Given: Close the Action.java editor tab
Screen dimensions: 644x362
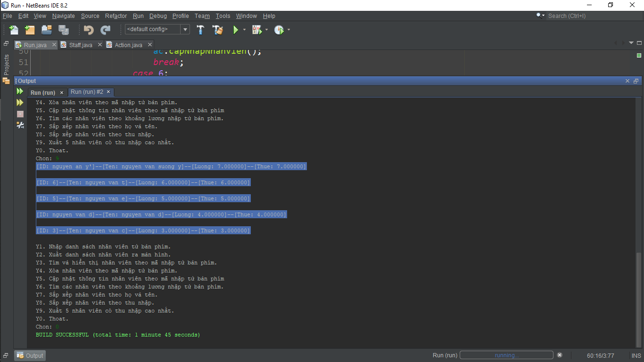Looking at the screenshot, I should pos(149,45).
